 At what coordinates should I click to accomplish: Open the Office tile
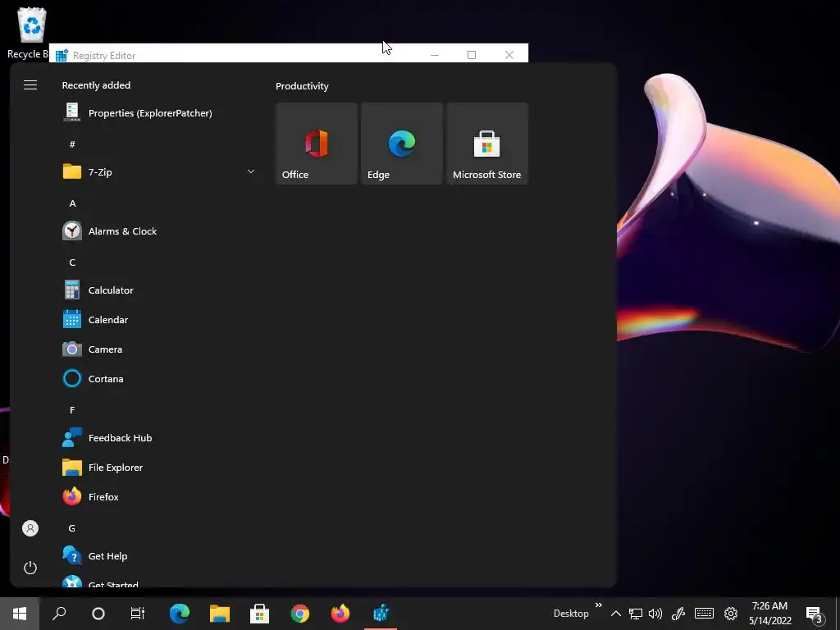click(316, 144)
